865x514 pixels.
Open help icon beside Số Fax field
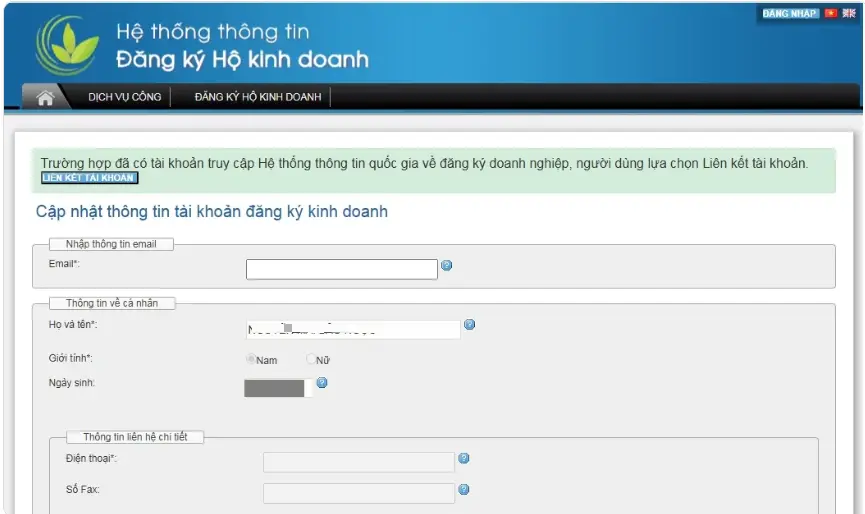pyautogui.click(x=464, y=489)
